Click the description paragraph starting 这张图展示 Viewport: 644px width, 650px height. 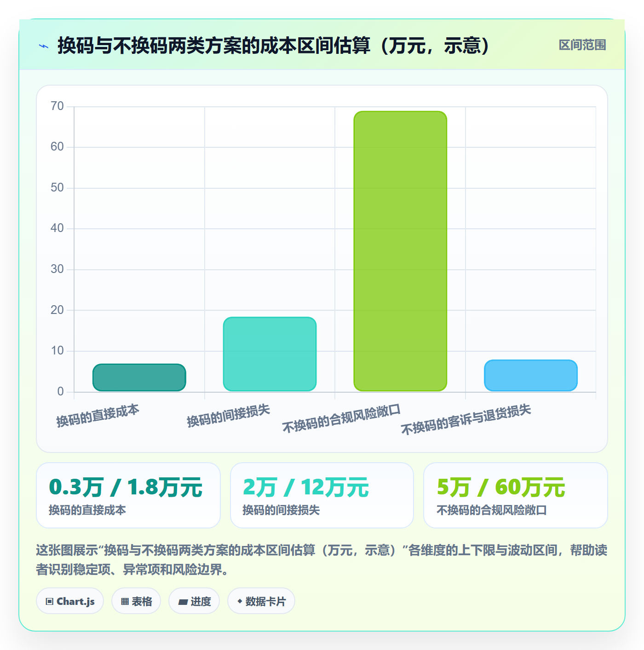coord(322,560)
